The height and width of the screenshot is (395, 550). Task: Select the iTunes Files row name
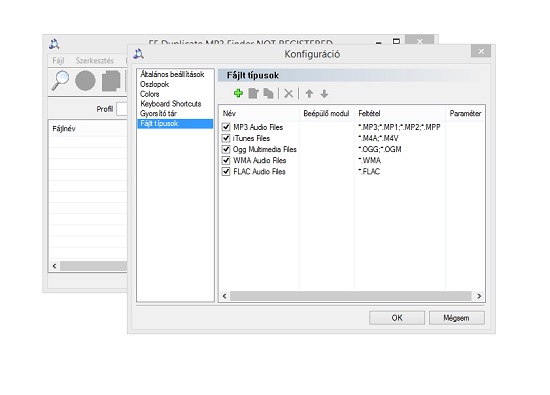pos(251,138)
